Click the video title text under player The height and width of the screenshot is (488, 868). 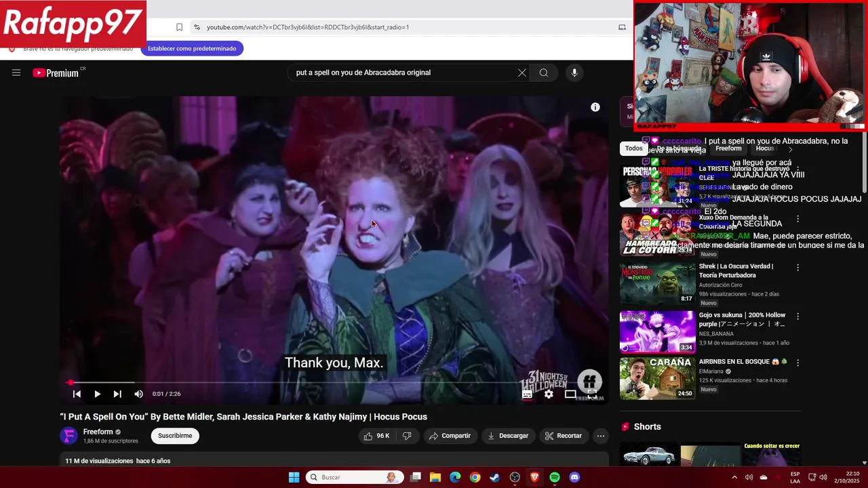click(243, 417)
